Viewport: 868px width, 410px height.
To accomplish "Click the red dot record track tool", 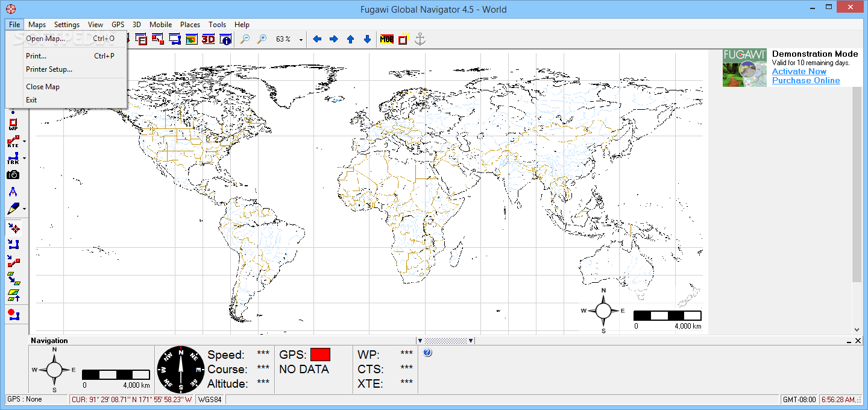I will tap(13, 314).
